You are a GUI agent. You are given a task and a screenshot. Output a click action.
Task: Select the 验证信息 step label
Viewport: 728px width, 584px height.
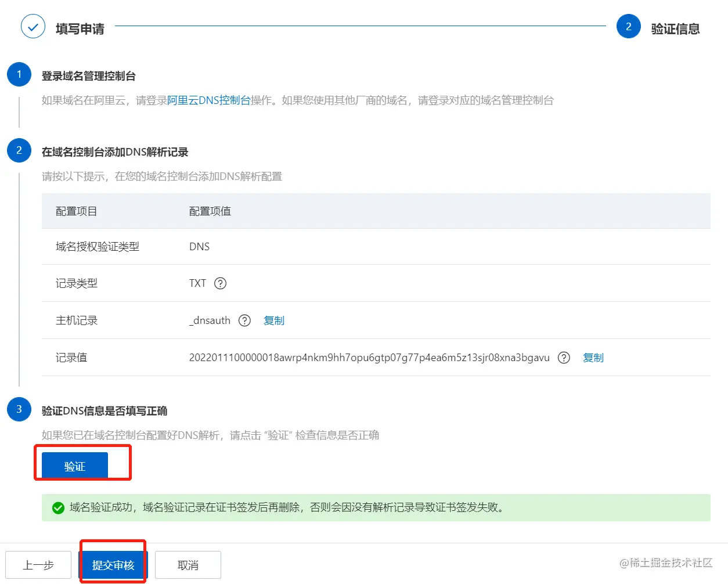click(x=676, y=29)
